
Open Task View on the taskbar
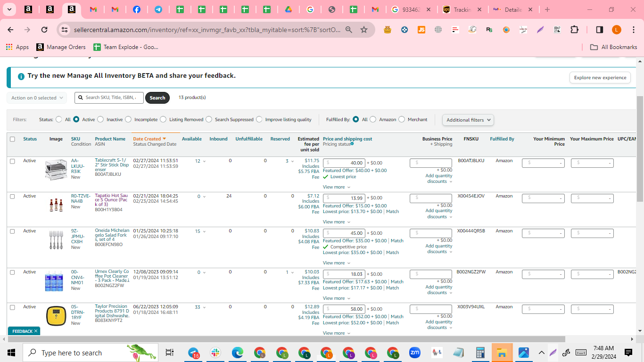tap(170, 353)
